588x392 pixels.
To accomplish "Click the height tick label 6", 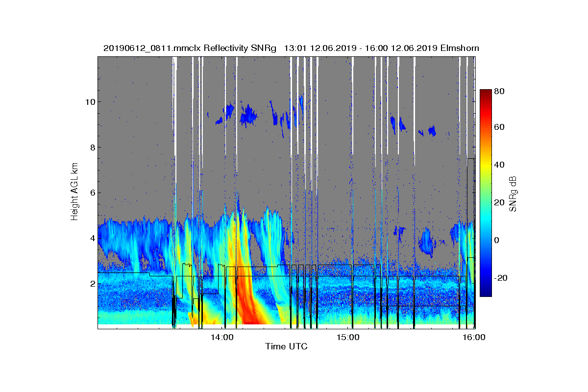I will coord(92,193).
